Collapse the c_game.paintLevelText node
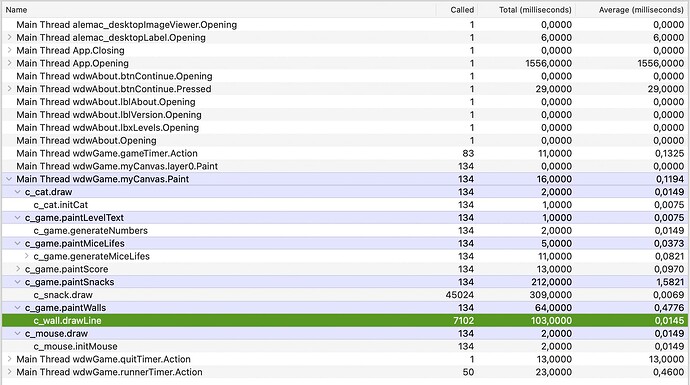Screen dimensions: 690x385 (x=18, y=218)
